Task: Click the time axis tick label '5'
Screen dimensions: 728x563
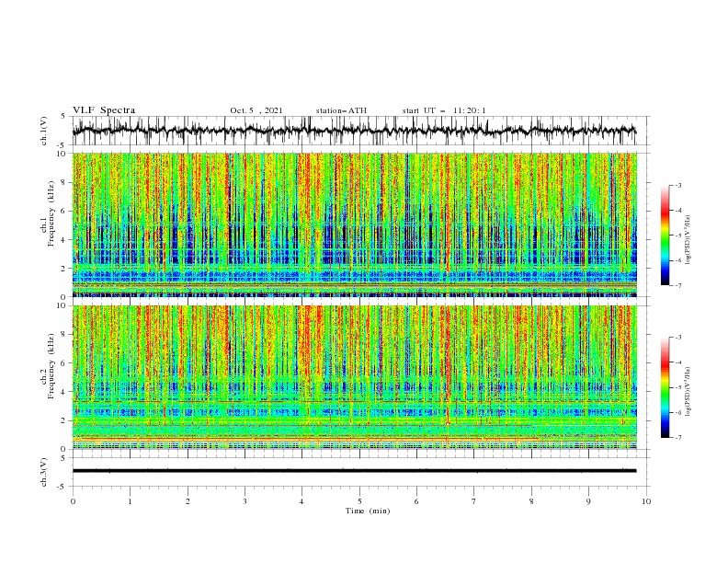Action: coord(359,501)
